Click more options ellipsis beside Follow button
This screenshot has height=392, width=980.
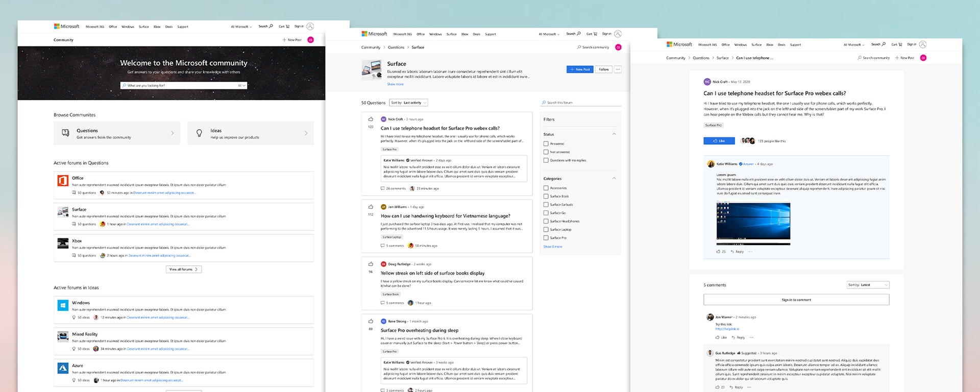point(618,69)
